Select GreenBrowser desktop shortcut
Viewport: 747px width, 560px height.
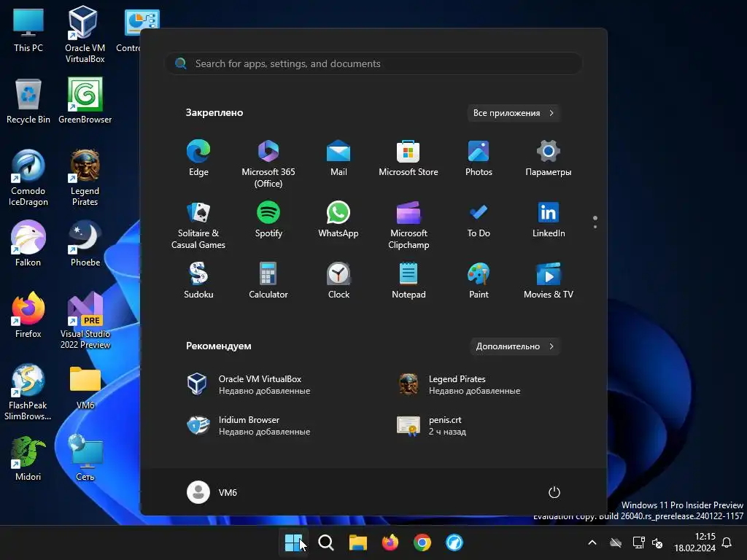[x=85, y=101]
